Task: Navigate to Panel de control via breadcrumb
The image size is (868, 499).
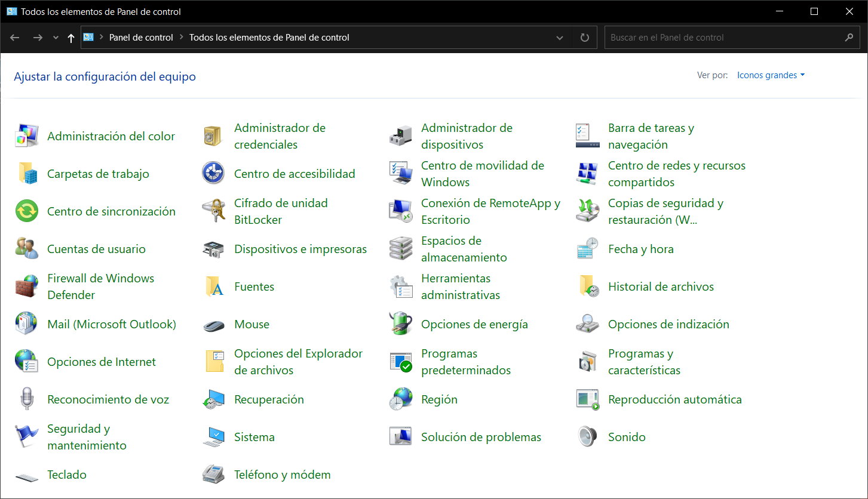Action: (141, 37)
